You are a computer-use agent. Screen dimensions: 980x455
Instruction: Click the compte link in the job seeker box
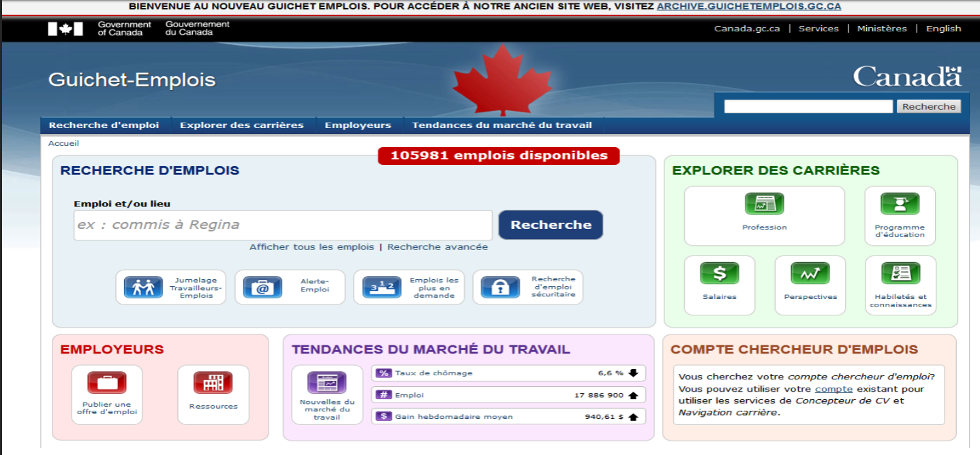tap(833, 389)
